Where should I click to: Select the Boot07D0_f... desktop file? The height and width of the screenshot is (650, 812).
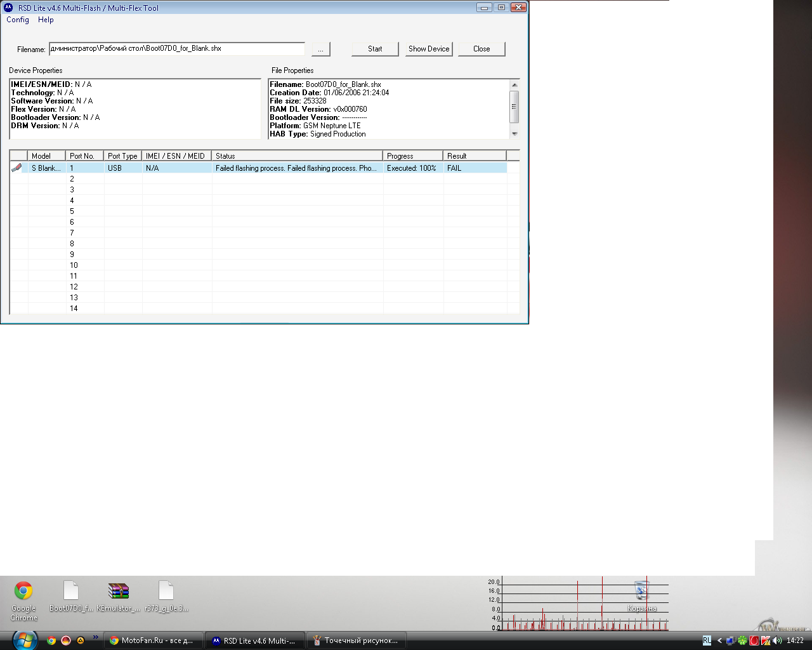click(71, 597)
